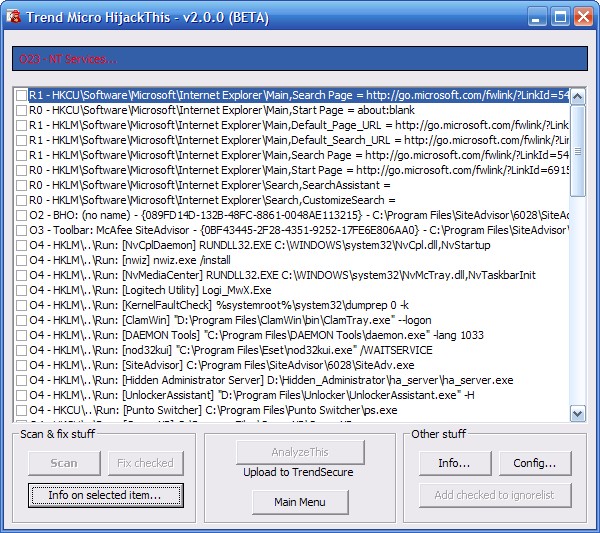The image size is (600, 533).
Task: Return to the Main Menu
Action: point(300,502)
